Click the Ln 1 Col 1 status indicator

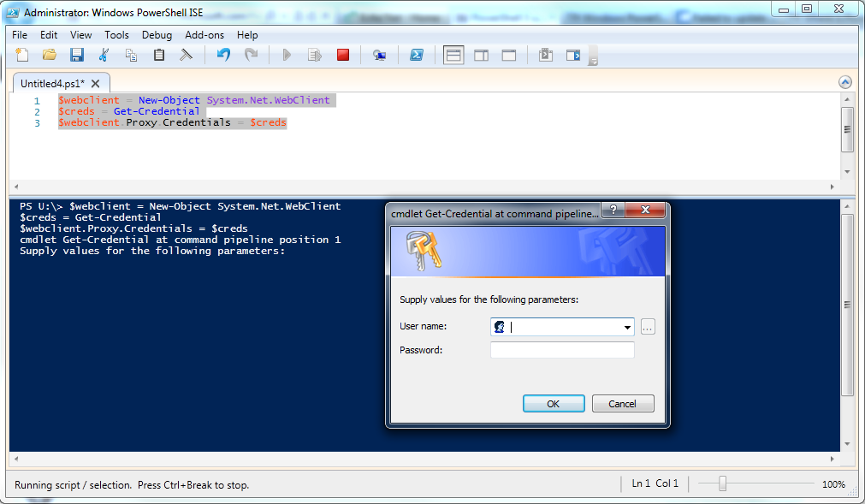[655, 483]
